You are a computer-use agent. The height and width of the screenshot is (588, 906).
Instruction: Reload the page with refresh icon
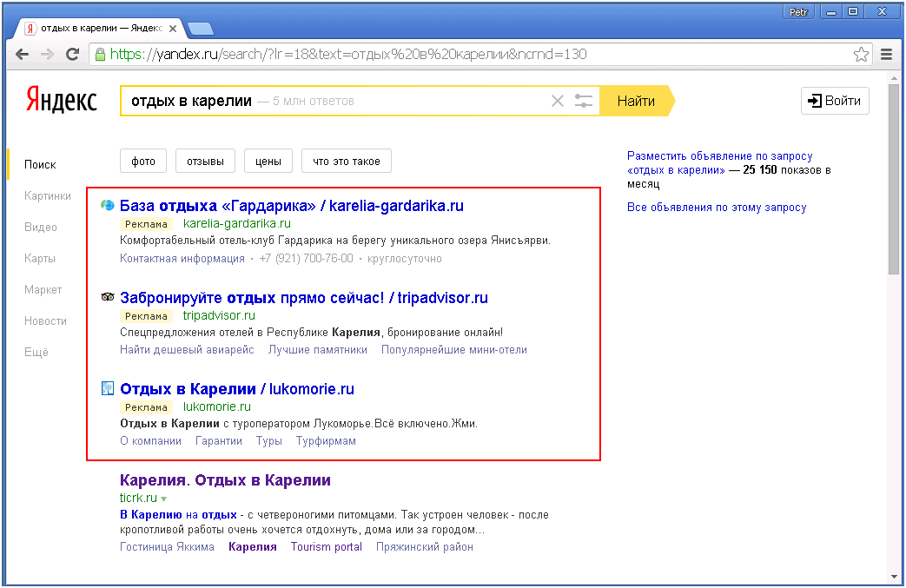point(73,54)
